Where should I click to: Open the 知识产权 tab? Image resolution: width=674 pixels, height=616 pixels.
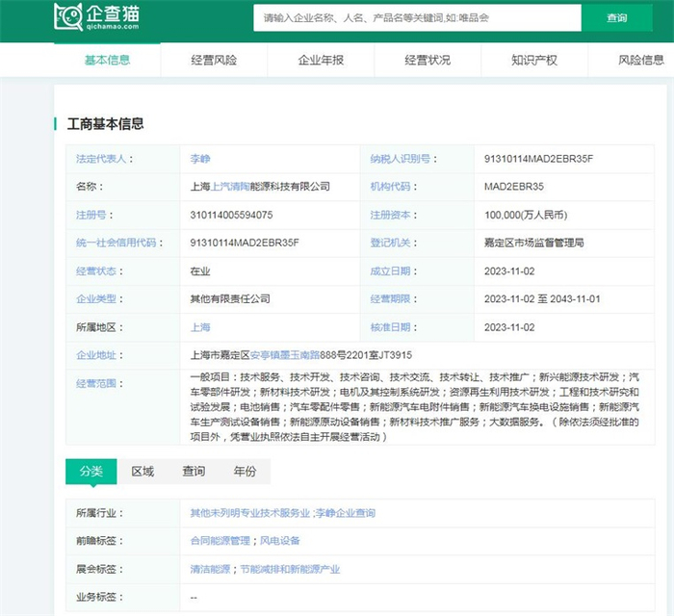point(534,60)
